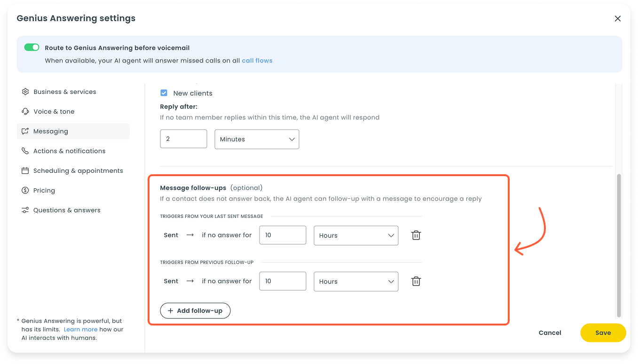Click the Actions & notifications phone icon
Viewport: 638px width, 364px height.
(25, 151)
